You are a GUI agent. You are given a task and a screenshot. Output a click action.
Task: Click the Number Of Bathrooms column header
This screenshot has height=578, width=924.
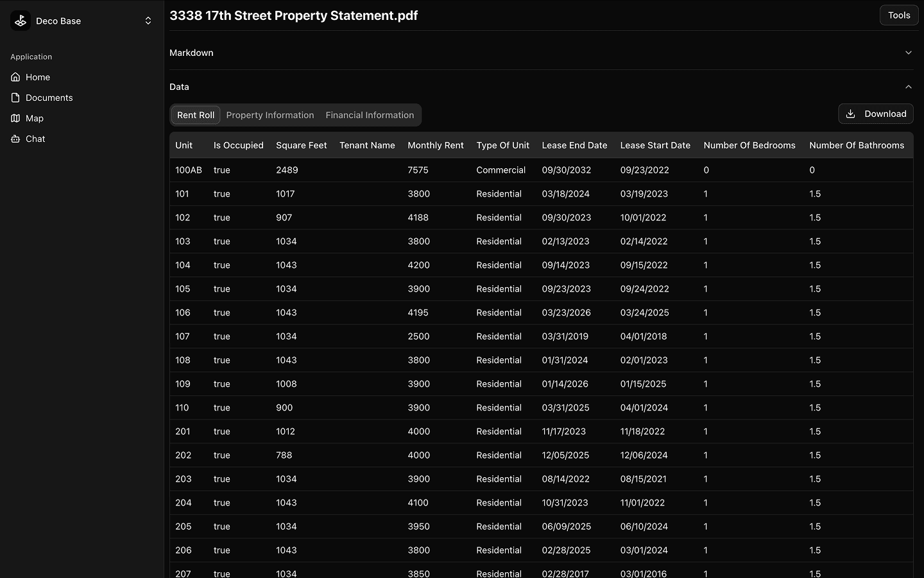click(x=857, y=145)
